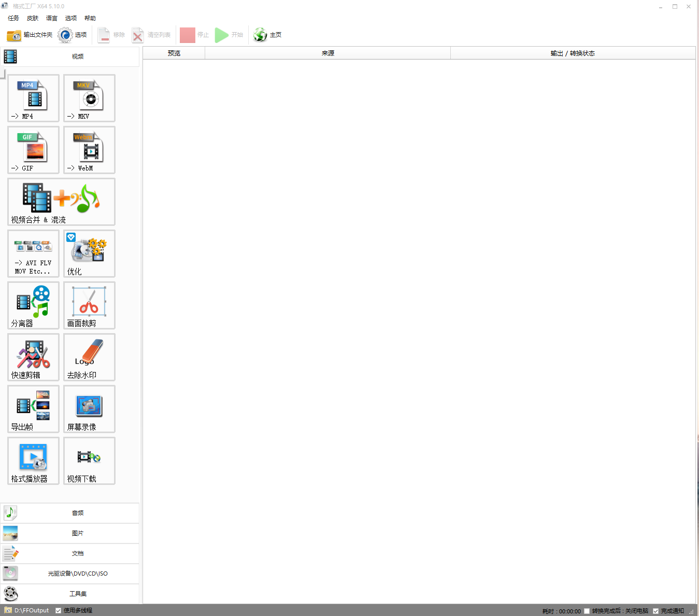Click the 移除 remove toolbar button
Viewport: 699px width, 616px height.
coord(111,35)
